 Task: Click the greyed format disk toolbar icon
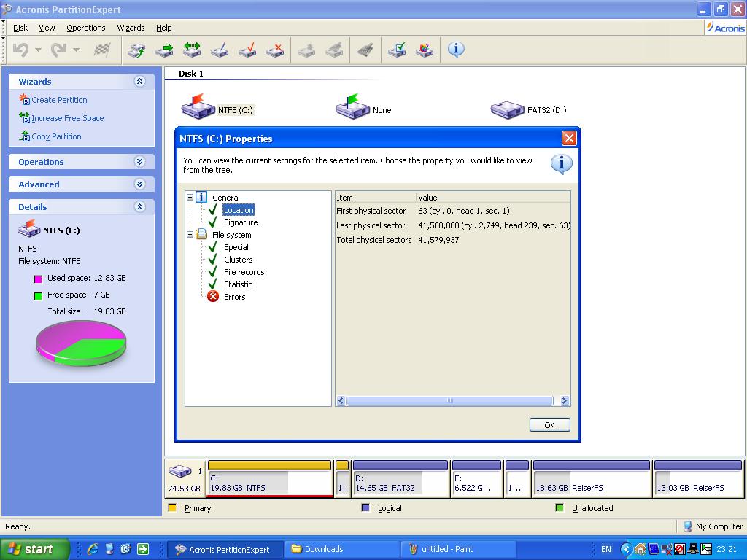coord(334,50)
